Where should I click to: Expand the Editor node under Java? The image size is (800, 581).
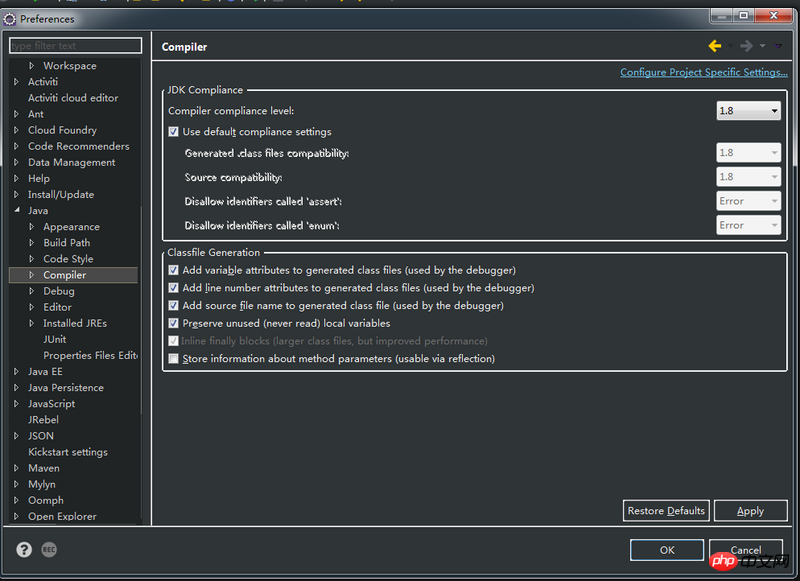tap(32, 307)
